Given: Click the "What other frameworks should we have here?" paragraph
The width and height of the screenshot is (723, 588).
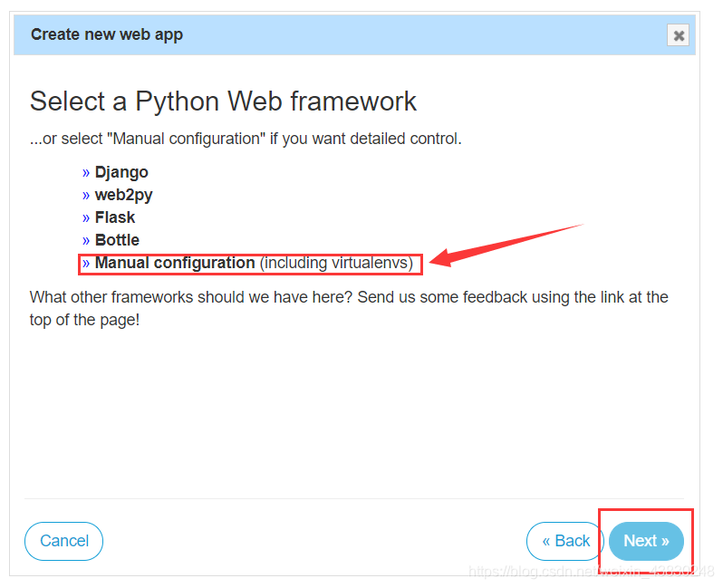Looking at the screenshot, I should point(349,309).
